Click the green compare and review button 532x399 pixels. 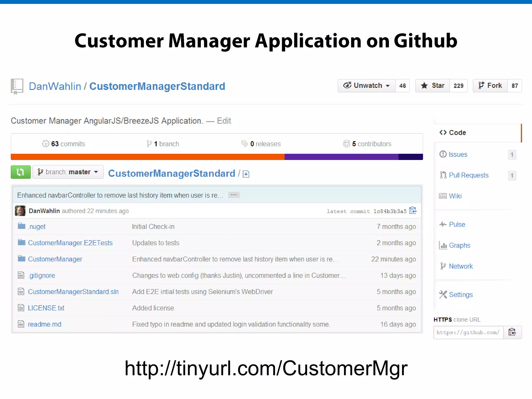click(x=21, y=172)
